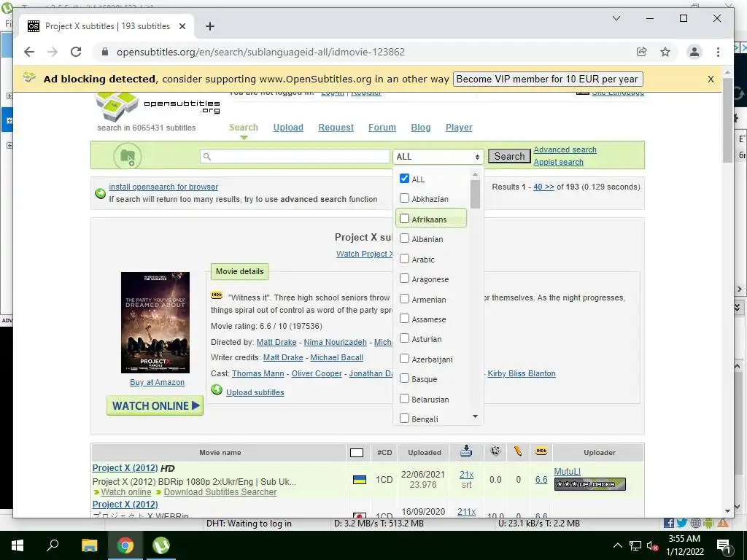Image resolution: width=747 pixels, height=560 pixels.
Task: Go back to previous page in Chrome
Action: point(29,52)
